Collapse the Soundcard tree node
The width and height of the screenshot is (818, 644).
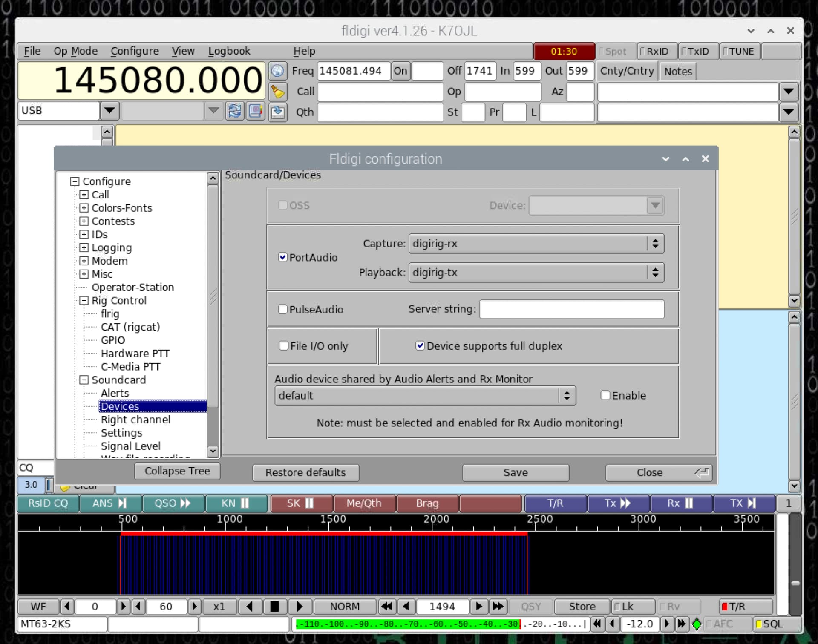(x=84, y=379)
